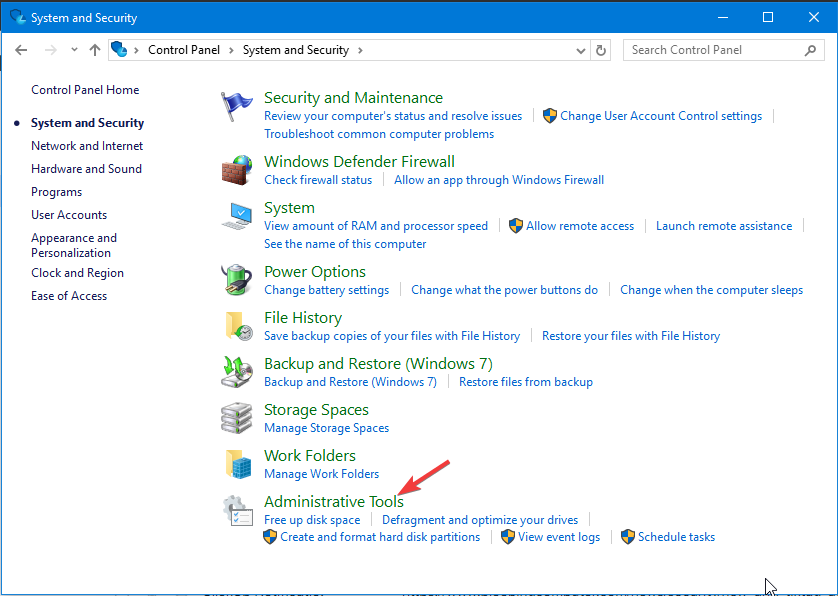
Task: Expand the address bar history dropdown
Action: (581, 51)
